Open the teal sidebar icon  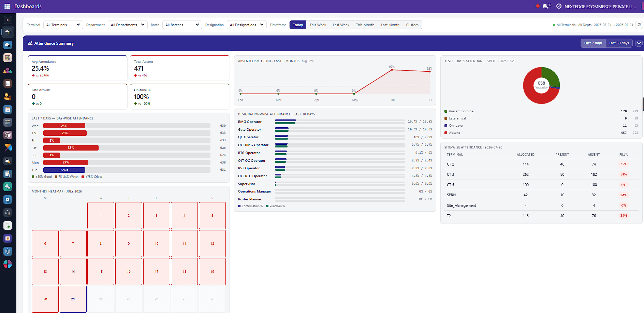8,187
